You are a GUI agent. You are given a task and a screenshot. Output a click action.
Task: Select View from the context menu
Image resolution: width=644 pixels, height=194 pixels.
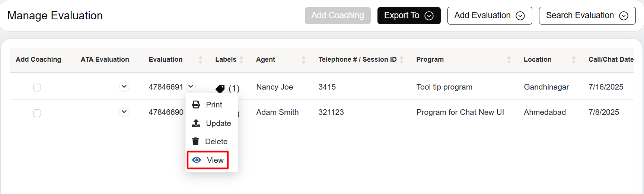[215, 160]
